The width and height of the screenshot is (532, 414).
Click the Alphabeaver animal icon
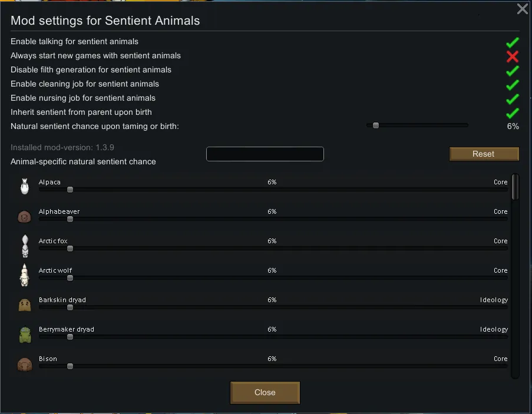(x=24, y=217)
